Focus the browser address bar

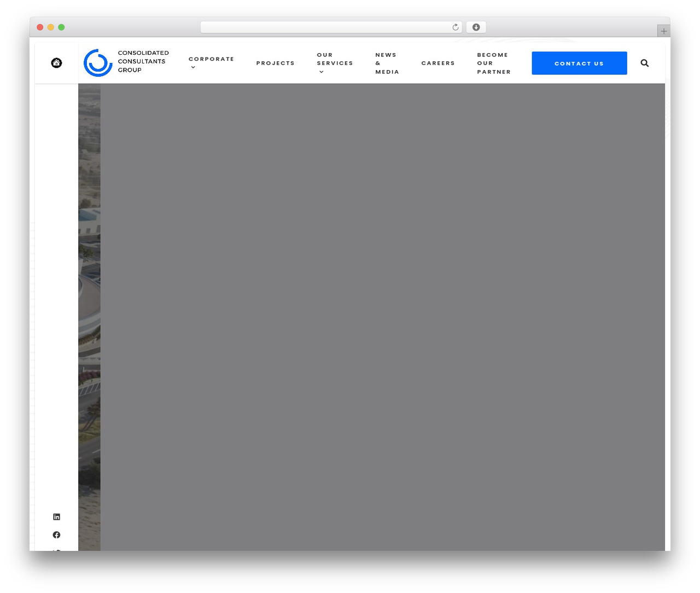(x=331, y=27)
